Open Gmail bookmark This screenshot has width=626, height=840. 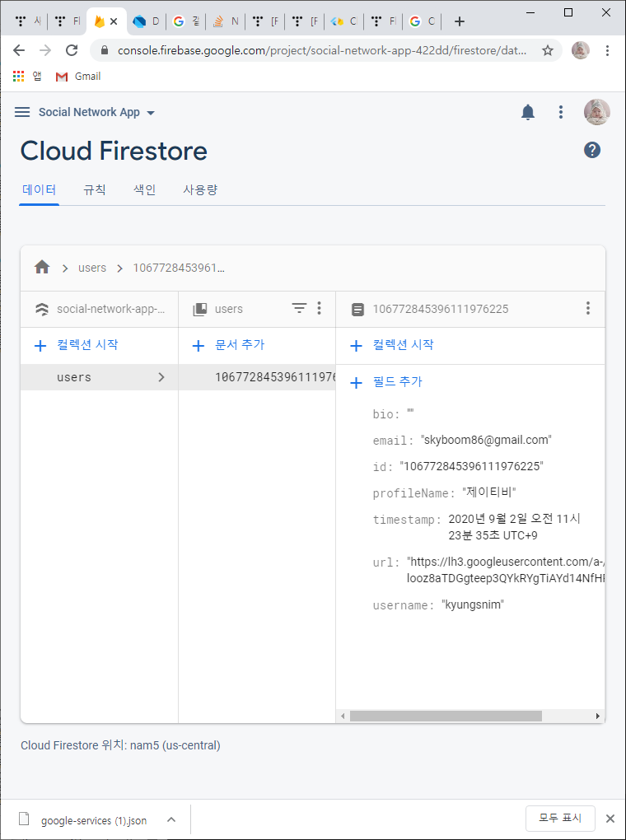point(78,77)
